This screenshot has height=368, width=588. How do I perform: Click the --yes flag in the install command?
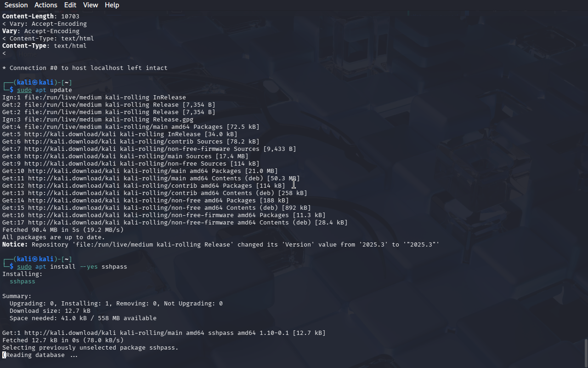pyautogui.click(x=89, y=267)
